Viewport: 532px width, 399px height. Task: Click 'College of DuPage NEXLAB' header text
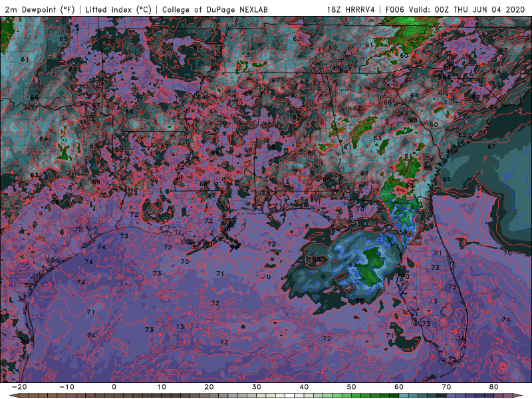[215, 9]
